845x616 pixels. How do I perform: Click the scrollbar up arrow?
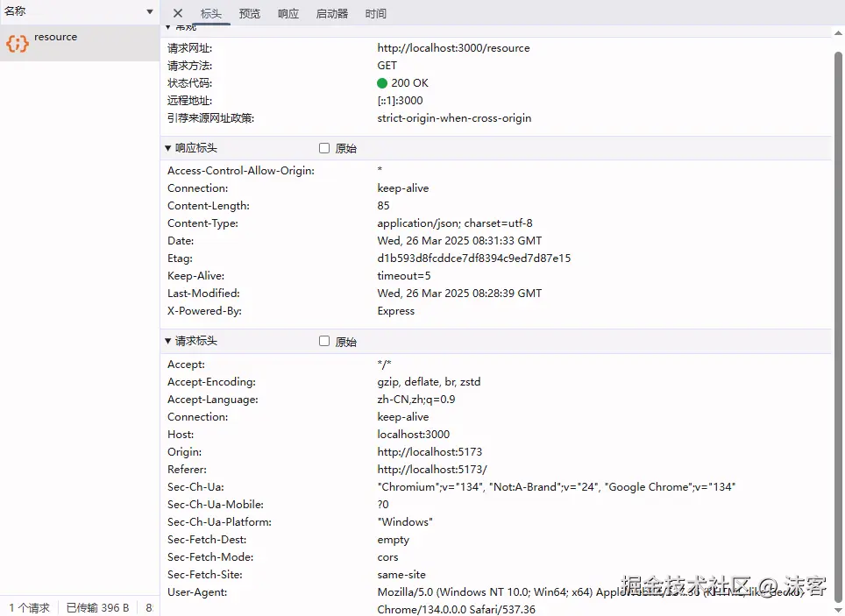click(838, 33)
